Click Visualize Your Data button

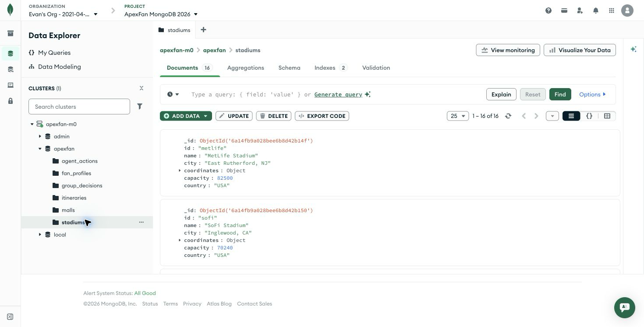tap(580, 50)
